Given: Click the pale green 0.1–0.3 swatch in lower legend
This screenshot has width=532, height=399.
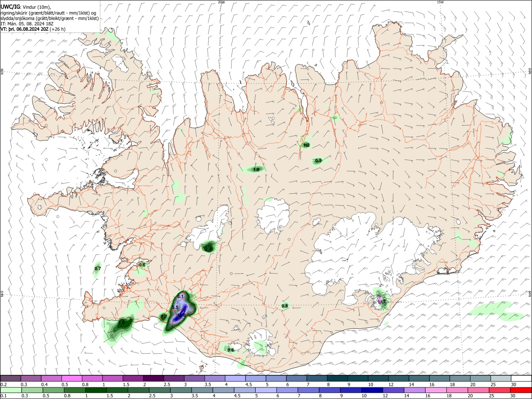Looking at the screenshot, I should [x=11, y=390].
